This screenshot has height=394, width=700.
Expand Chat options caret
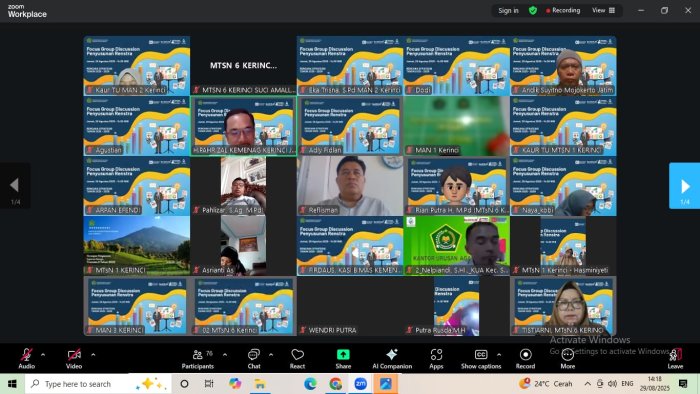pos(271,355)
